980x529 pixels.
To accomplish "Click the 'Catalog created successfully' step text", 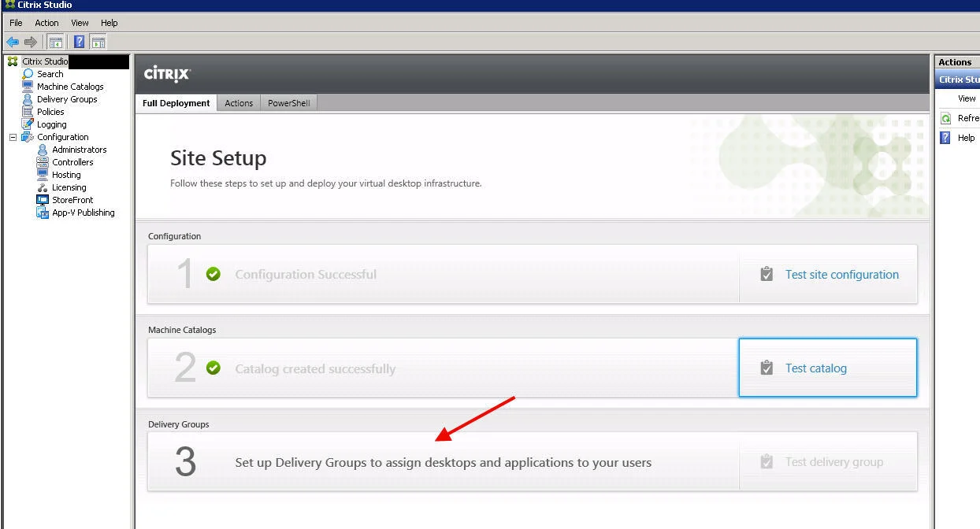I will click(x=315, y=368).
